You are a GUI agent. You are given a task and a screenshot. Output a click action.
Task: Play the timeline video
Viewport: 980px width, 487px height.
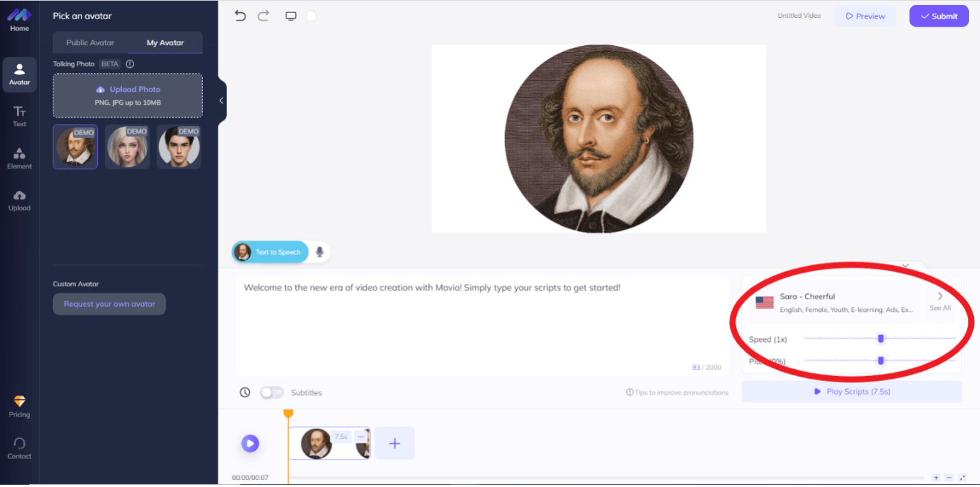pyautogui.click(x=250, y=443)
